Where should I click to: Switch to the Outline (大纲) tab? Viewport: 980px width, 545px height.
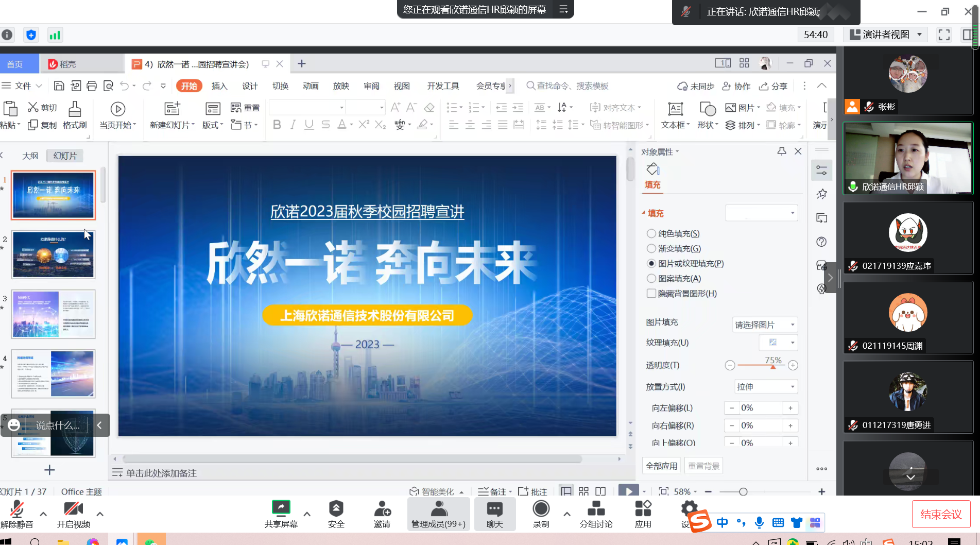[30, 156]
